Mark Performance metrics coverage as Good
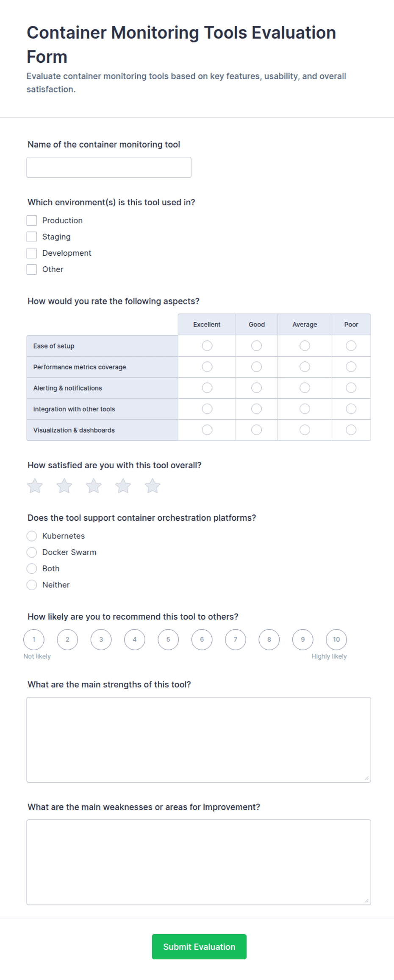 [x=257, y=367]
